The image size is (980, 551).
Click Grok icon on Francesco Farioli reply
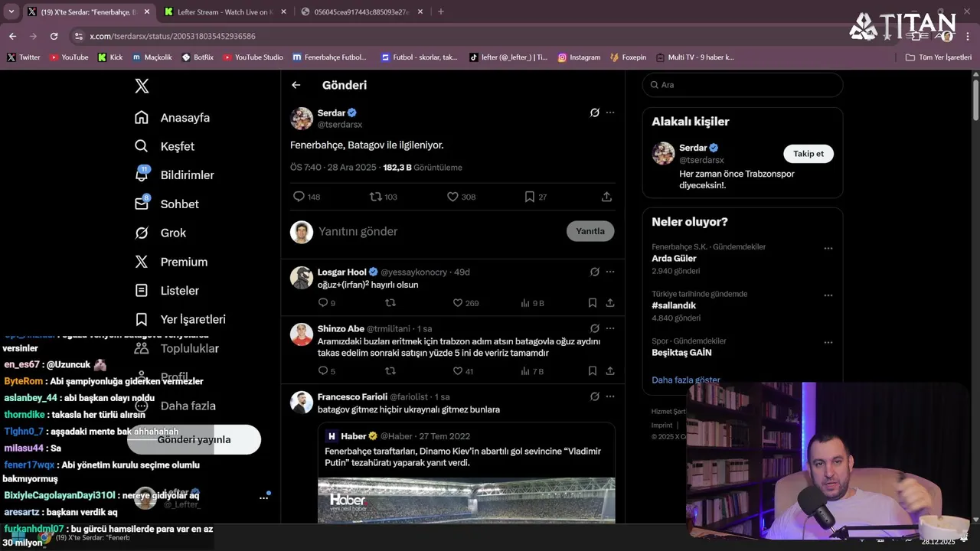pos(594,396)
